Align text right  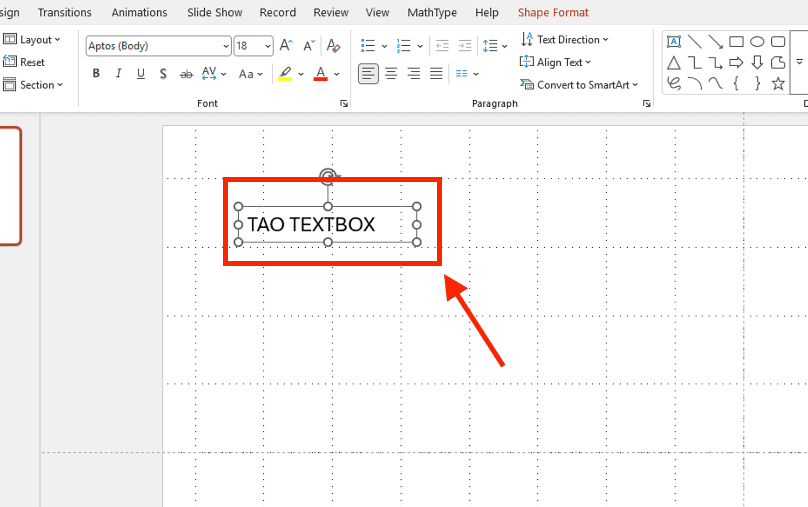[413, 74]
